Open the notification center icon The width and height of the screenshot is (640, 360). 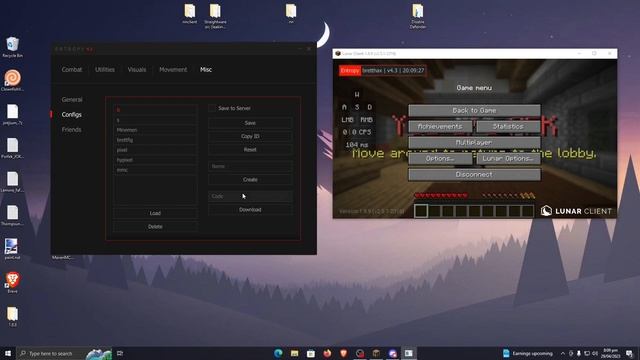pyautogui.click(x=629, y=353)
